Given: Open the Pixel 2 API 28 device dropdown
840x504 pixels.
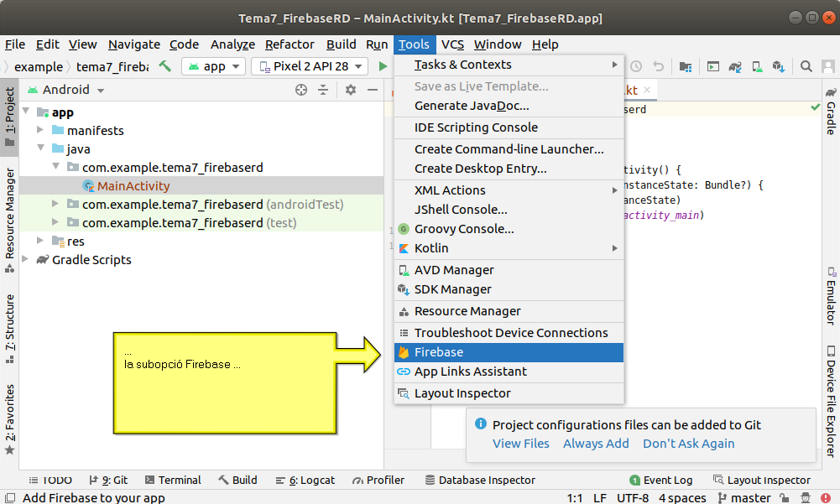Looking at the screenshot, I should point(310,66).
